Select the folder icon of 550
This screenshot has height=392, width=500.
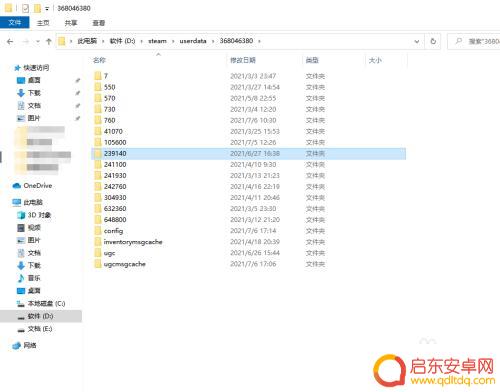tap(98, 87)
